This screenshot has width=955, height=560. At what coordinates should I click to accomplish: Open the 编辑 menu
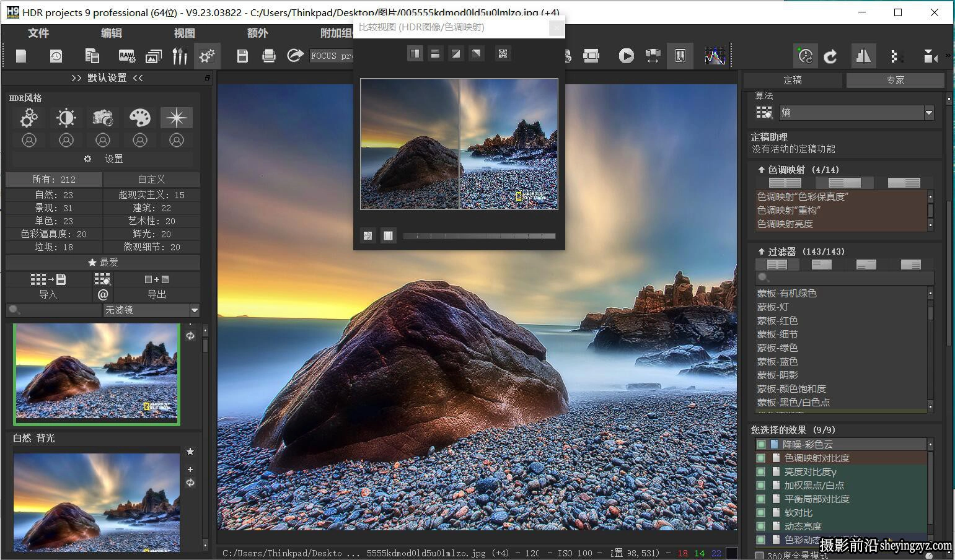(112, 33)
